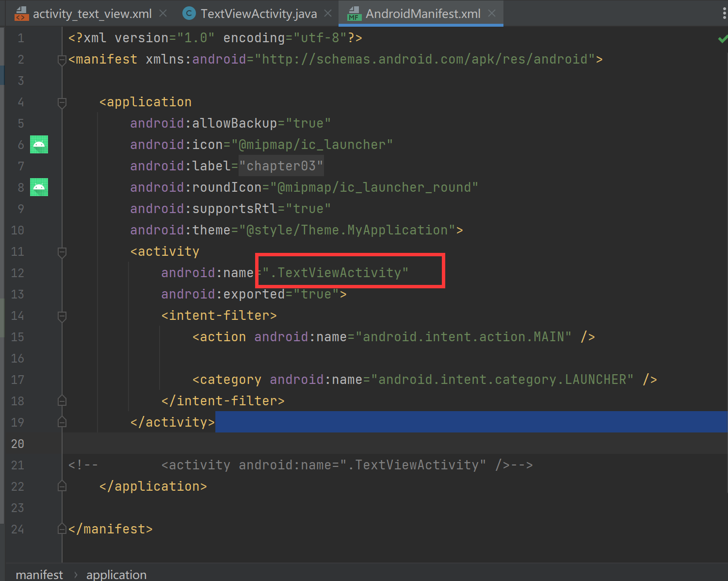The height and width of the screenshot is (581, 728).
Task: Collapse the manifest tag fold on line 2
Action: tap(62, 60)
